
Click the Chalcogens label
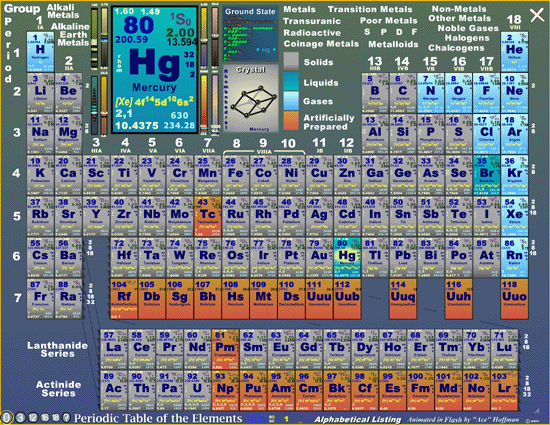coord(456,48)
